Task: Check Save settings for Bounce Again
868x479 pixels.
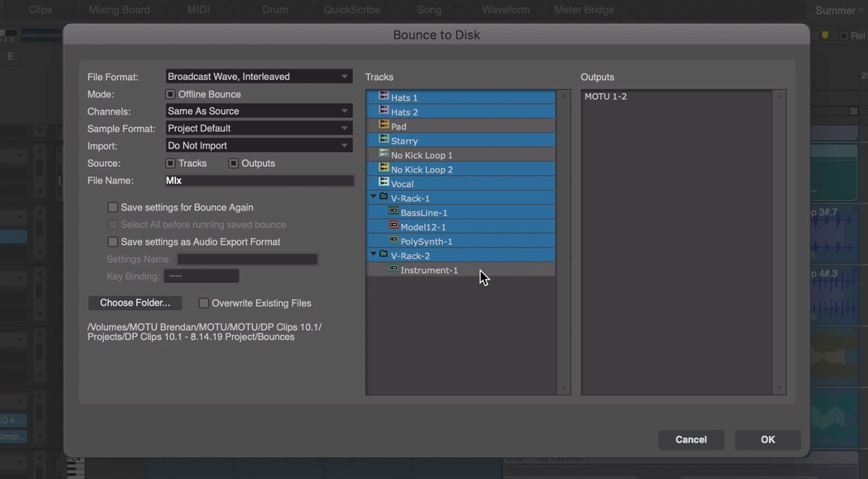Action: [x=113, y=207]
